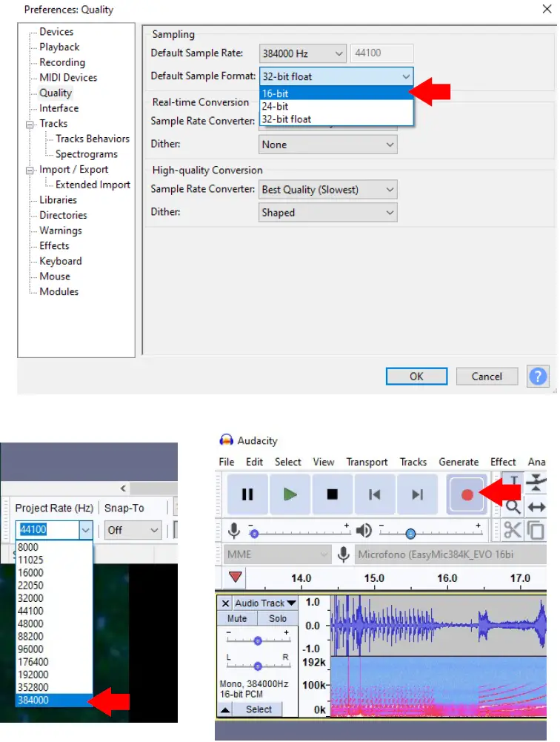Close the Preferences dialog with the X
The image size is (560, 742).
(547, 9)
